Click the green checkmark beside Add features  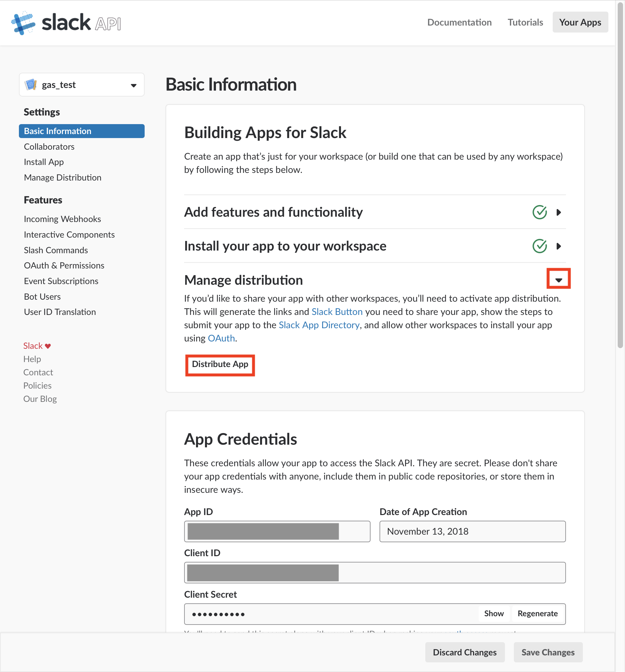(539, 212)
